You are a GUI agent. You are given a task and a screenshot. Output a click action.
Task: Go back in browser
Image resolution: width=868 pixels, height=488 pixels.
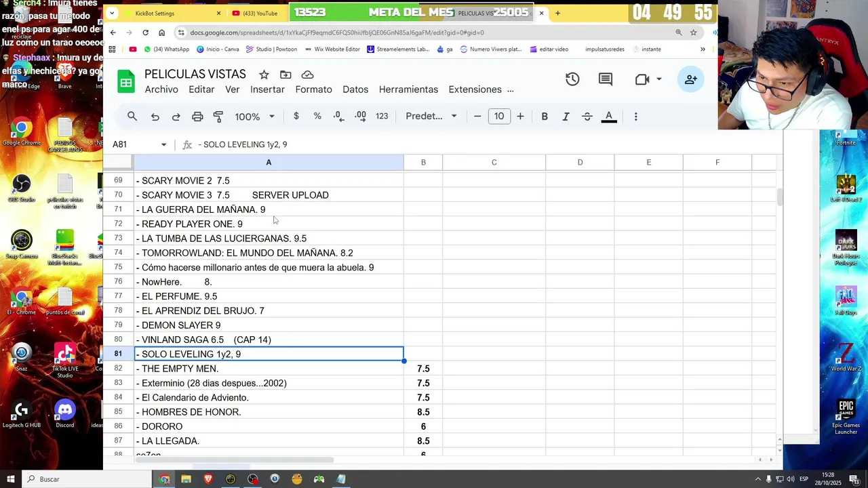point(113,33)
